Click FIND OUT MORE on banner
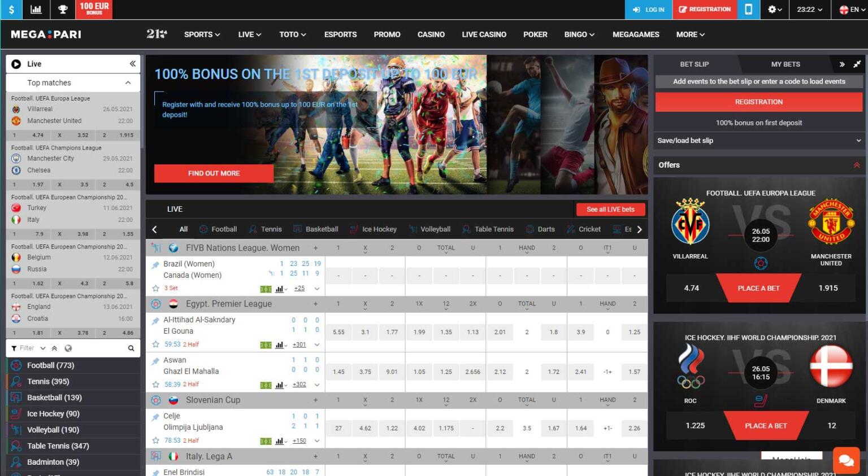Viewport: 868px width, 476px height. tap(214, 173)
